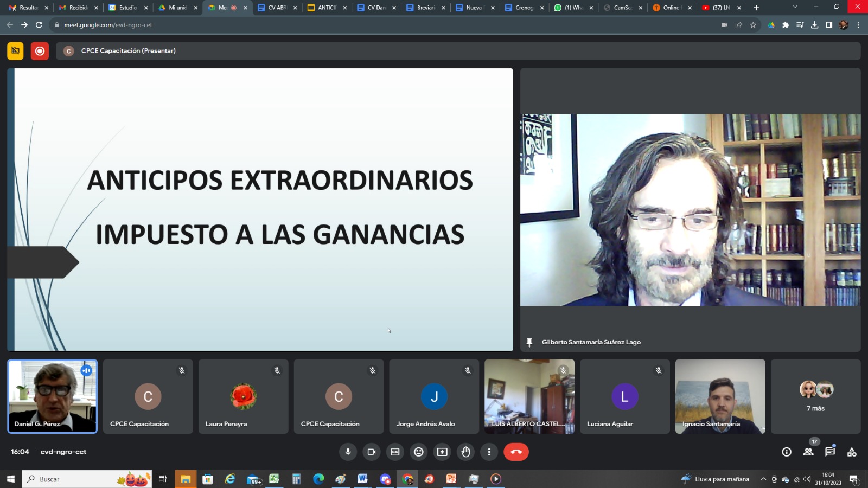Image resolution: width=868 pixels, height=488 pixels.
Task: Click the present screen icon
Action: (x=442, y=452)
